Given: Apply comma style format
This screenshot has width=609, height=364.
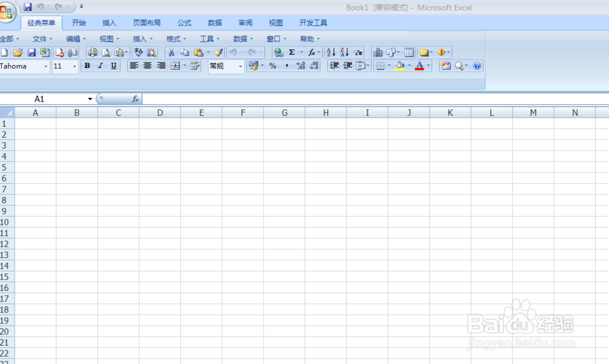Looking at the screenshot, I should (287, 66).
